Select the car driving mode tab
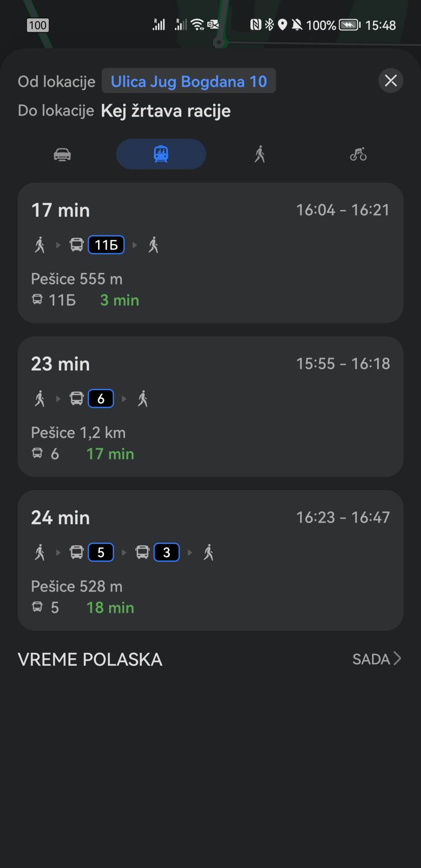 click(62, 155)
